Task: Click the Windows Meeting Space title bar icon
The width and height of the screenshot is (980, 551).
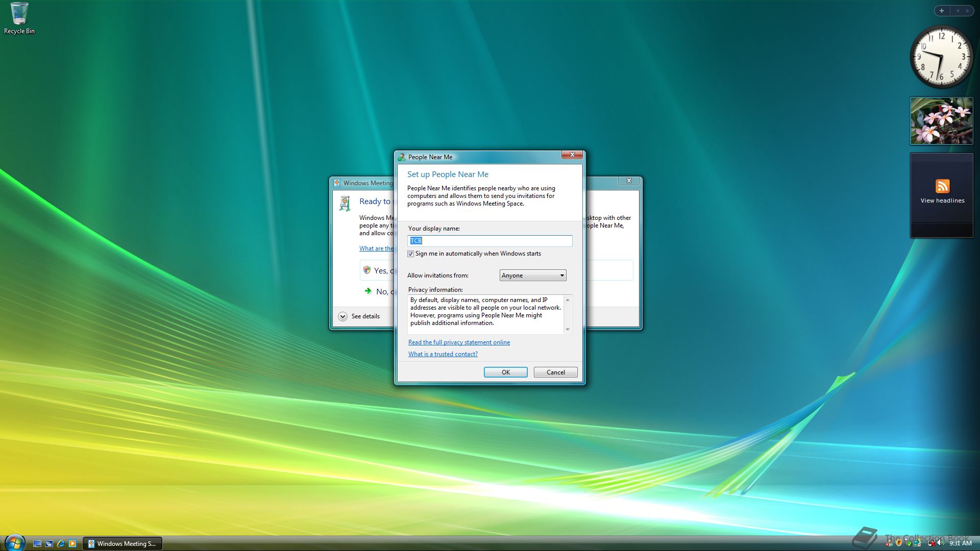Action: tap(337, 183)
